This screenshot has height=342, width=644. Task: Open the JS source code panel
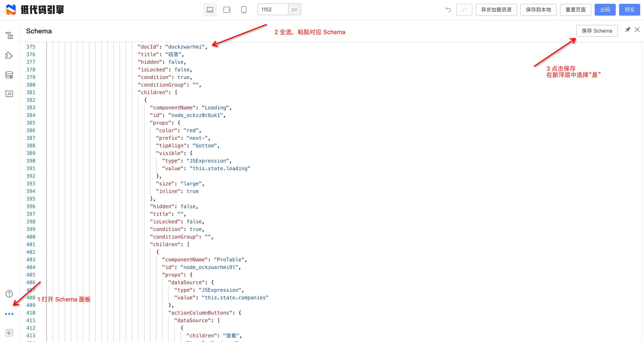point(9,94)
